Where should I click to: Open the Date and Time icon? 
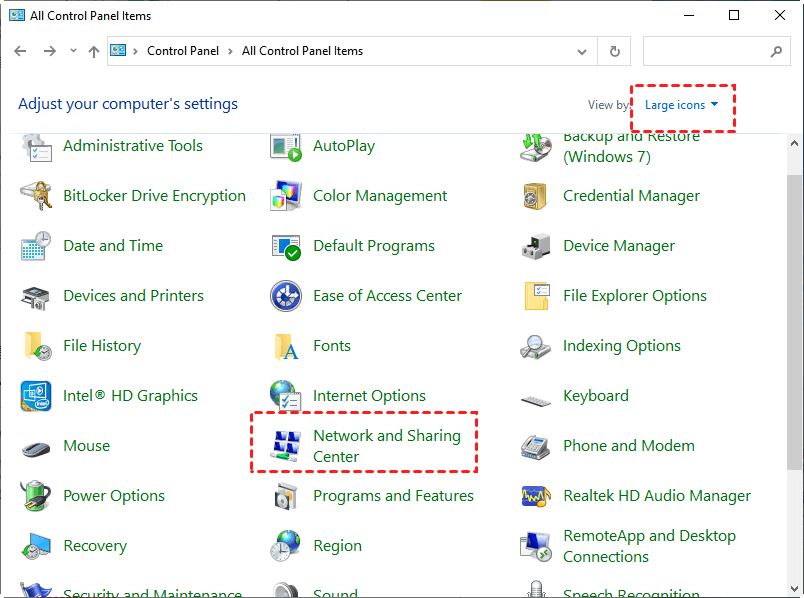tap(36, 246)
